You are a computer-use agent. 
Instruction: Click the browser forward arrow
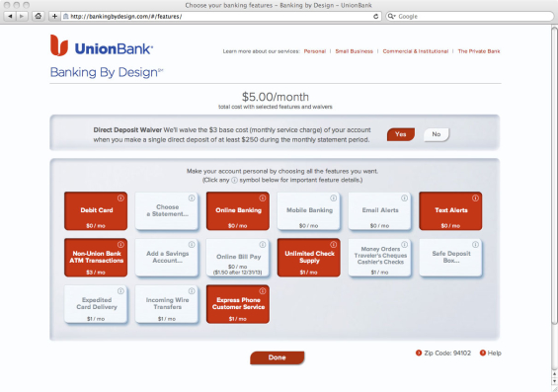(22, 17)
